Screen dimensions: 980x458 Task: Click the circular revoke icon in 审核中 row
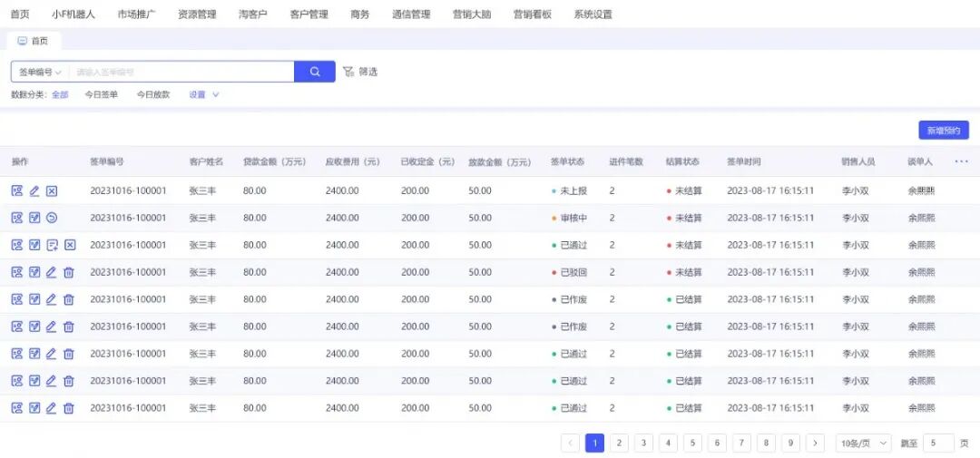[52, 218]
